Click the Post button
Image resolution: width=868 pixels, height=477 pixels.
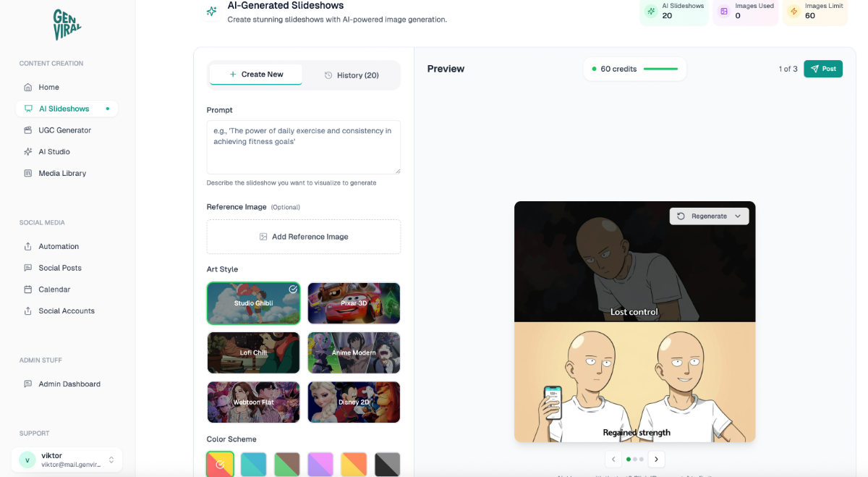pyautogui.click(x=823, y=69)
